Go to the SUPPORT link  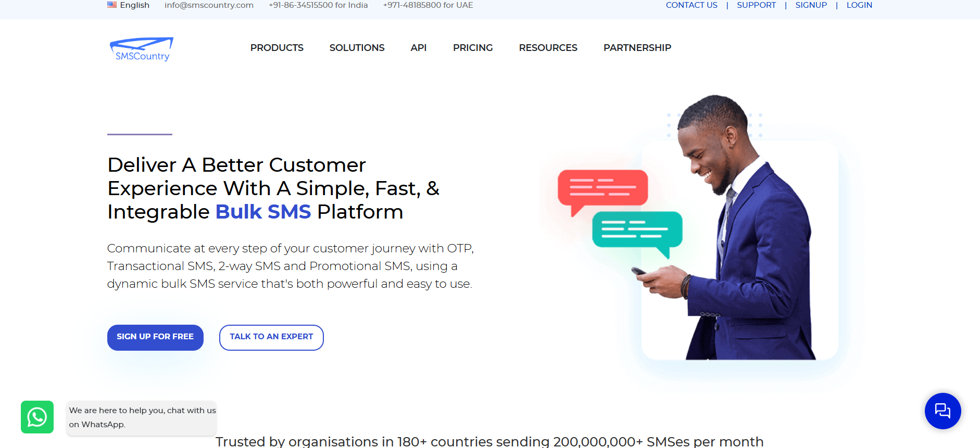pos(756,5)
